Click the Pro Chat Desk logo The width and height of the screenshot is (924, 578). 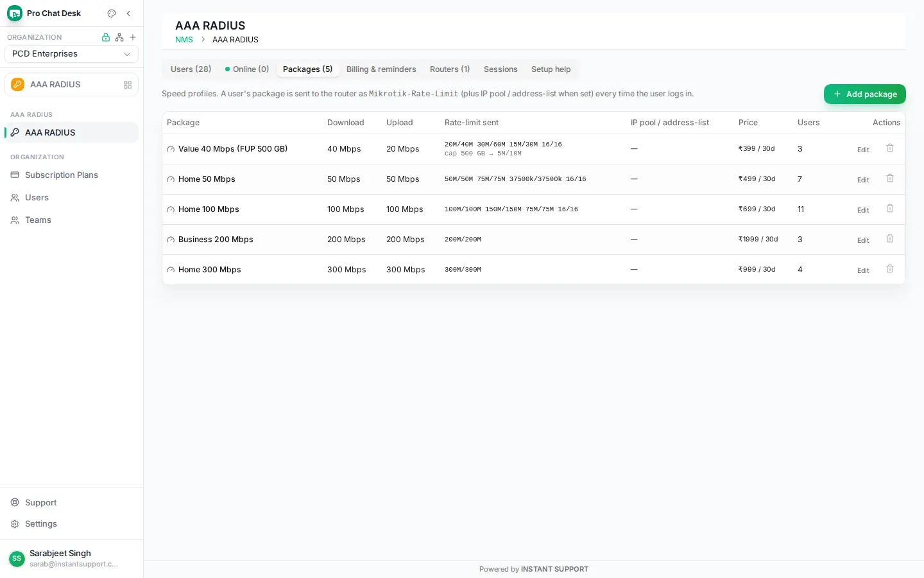pyautogui.click(x=15, y=13)
